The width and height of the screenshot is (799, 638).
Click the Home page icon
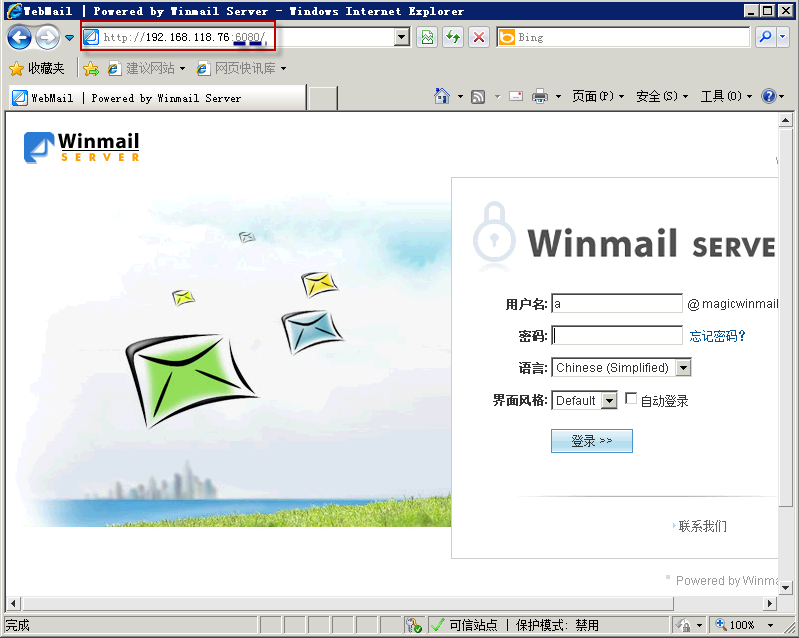[x=442, y=96]
